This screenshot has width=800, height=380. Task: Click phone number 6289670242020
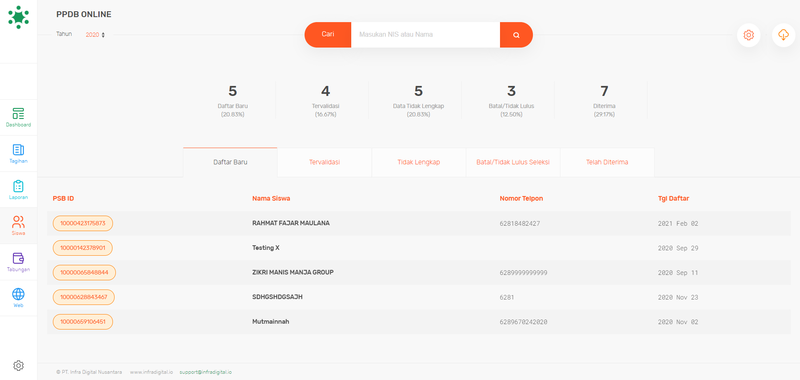[x=523, y=322]
